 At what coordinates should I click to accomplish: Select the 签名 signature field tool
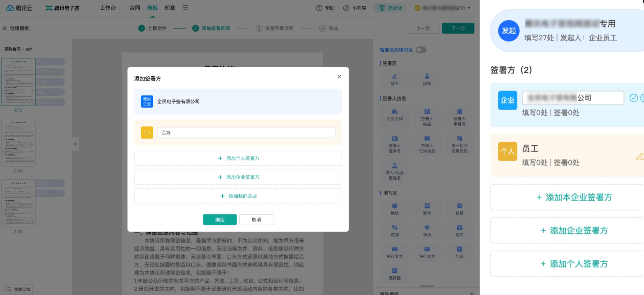[x=394, y=79]
